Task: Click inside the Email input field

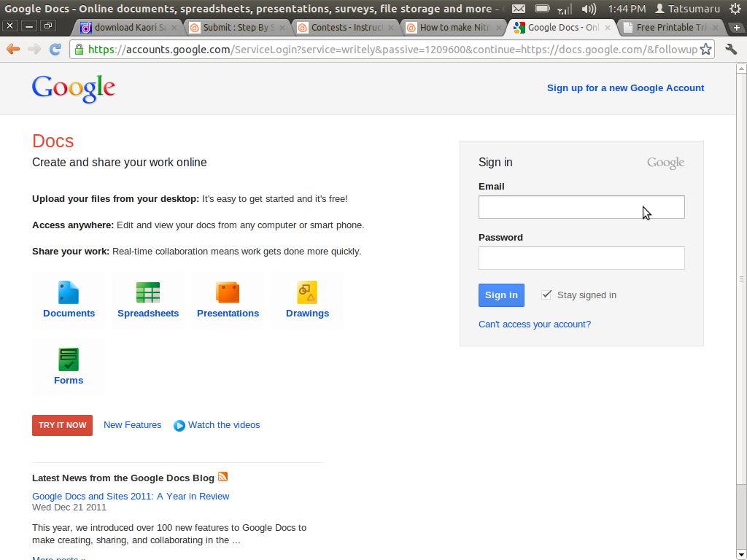Action: pyautogui.click(x=581, y=207)
